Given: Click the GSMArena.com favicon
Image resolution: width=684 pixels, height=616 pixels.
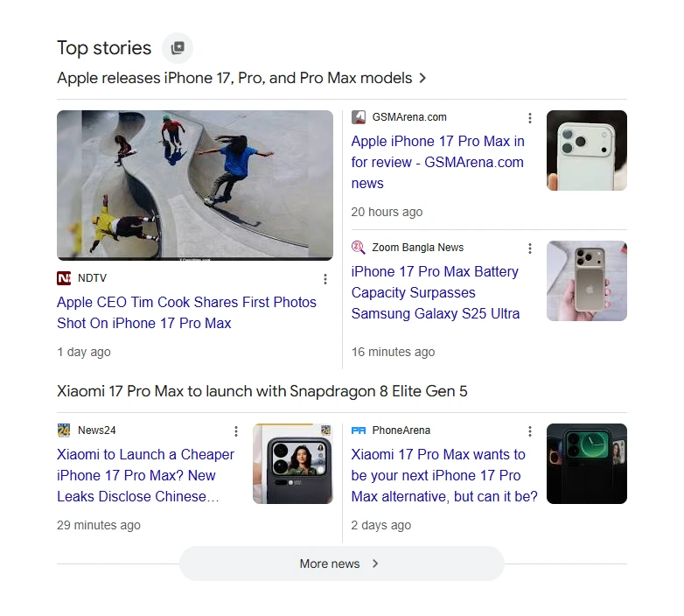Looking at the screenshot, I should tap(358, 117).
